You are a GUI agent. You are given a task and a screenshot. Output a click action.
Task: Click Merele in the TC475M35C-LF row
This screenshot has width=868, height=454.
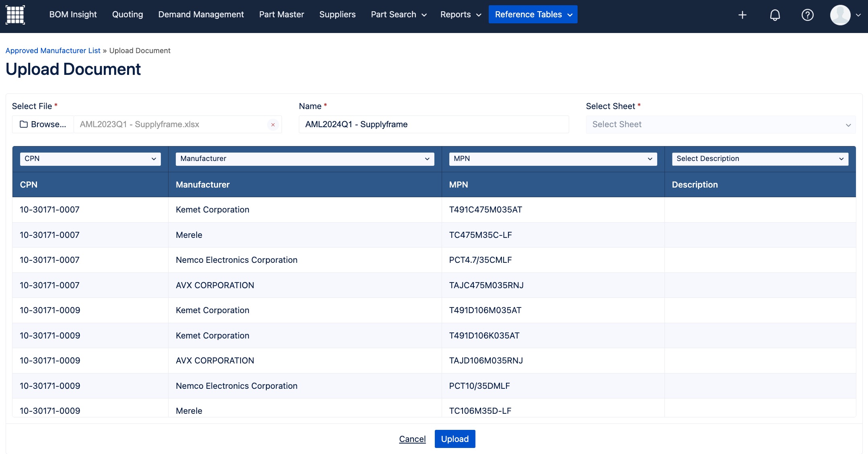click(x=189, y=235)
